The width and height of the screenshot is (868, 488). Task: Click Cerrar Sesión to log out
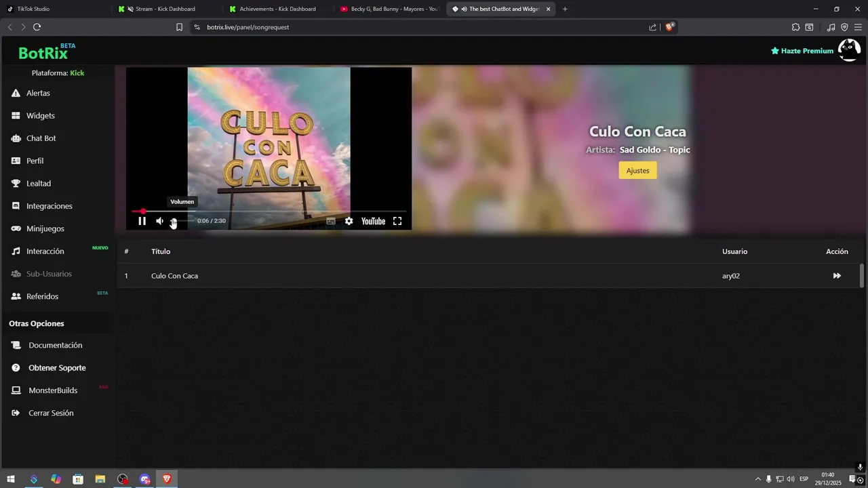click(51, 413)
